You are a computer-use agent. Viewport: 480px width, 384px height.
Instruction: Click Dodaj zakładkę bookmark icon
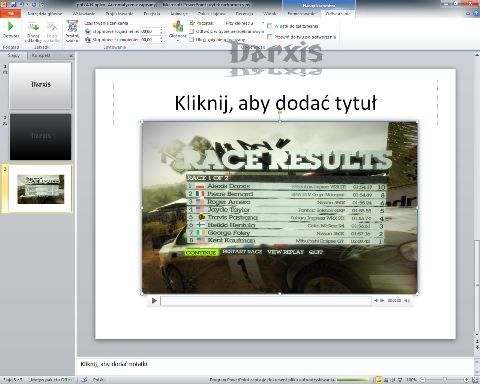point(33,31)
